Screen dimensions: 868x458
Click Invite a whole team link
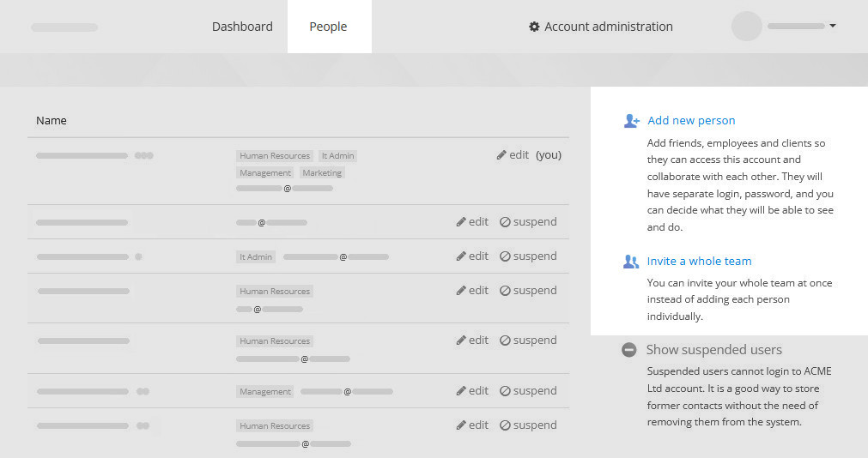point(699,261)
